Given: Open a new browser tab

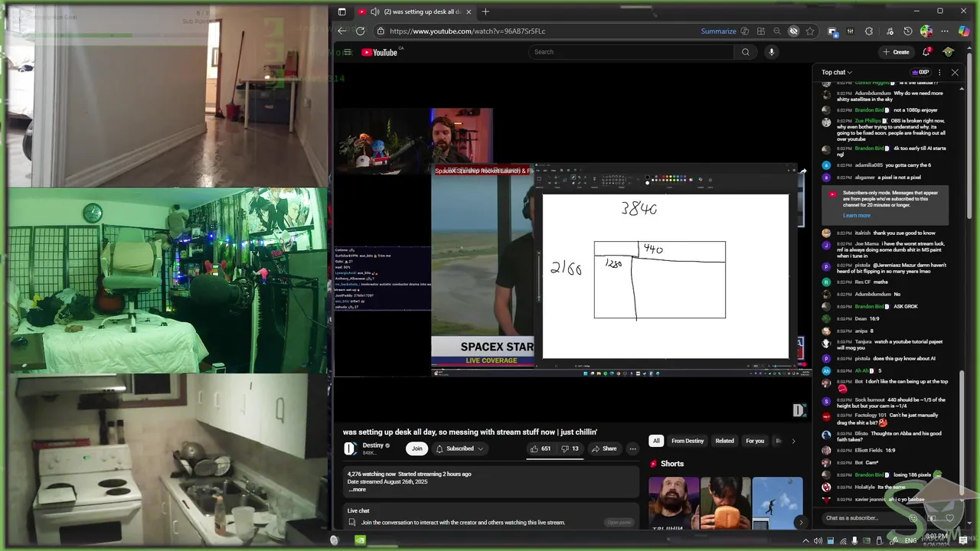Looking at the screenshot, I should point(485,11).
